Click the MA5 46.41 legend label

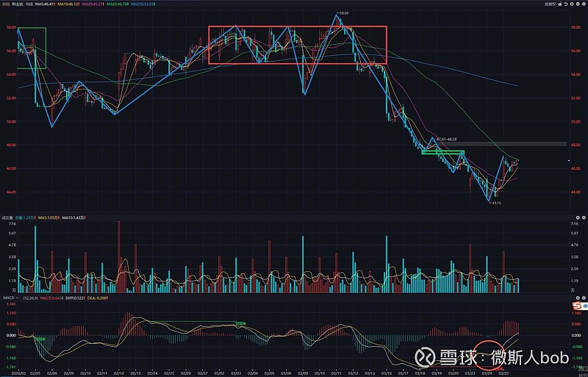pyautogui.click(x=45, y=4)
